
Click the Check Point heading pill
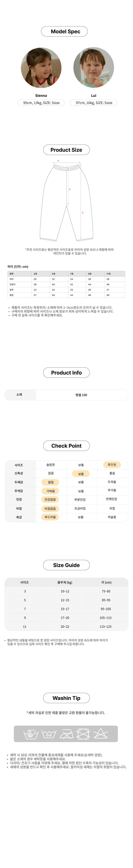coord(66,446)
